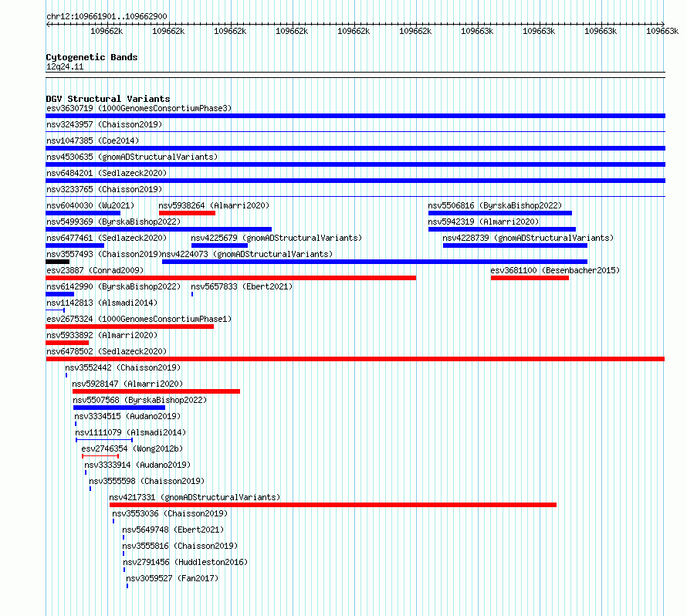Click nsv1142813 (Alsmadi2014) label
687x616 pixels.
pos(102,303)
